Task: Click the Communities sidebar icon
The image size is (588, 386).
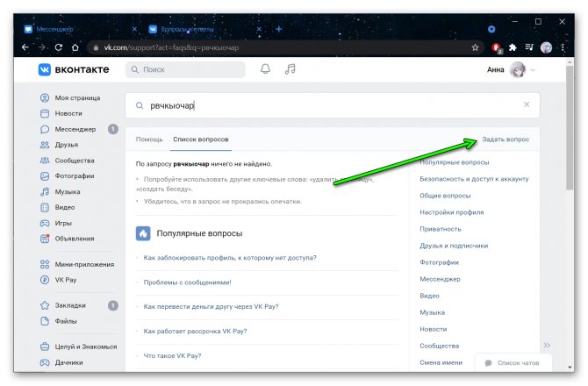Action: click(x=45, y=161)
